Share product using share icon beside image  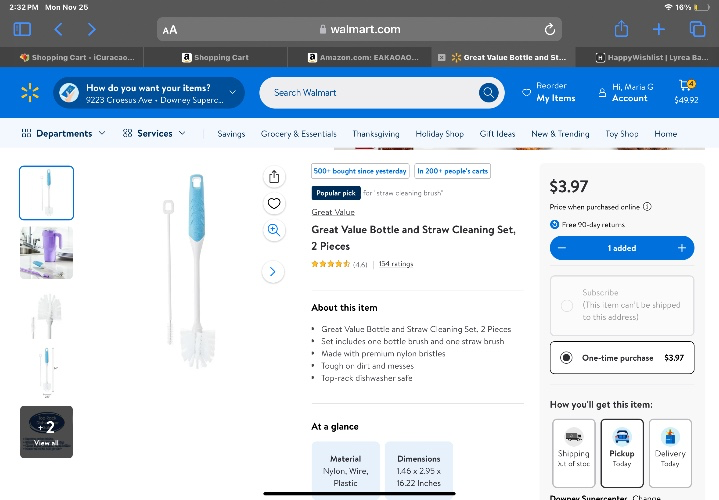pyautogui.click(x=274, y=177)
